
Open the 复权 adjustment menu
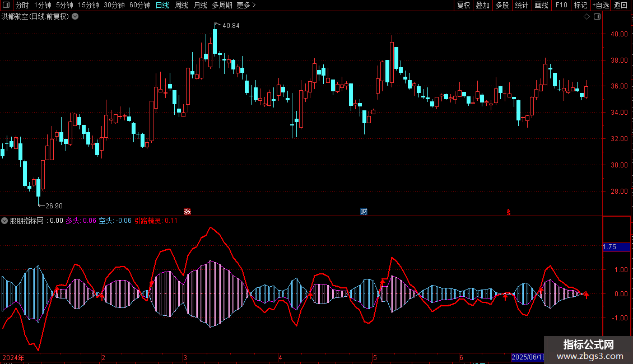(x=463, y=5)
